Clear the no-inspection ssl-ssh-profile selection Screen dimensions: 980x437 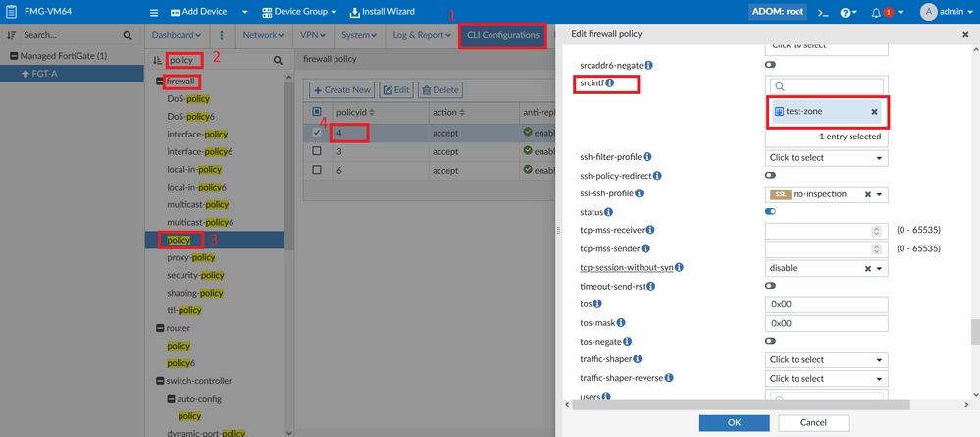click(x=867, y=194)
